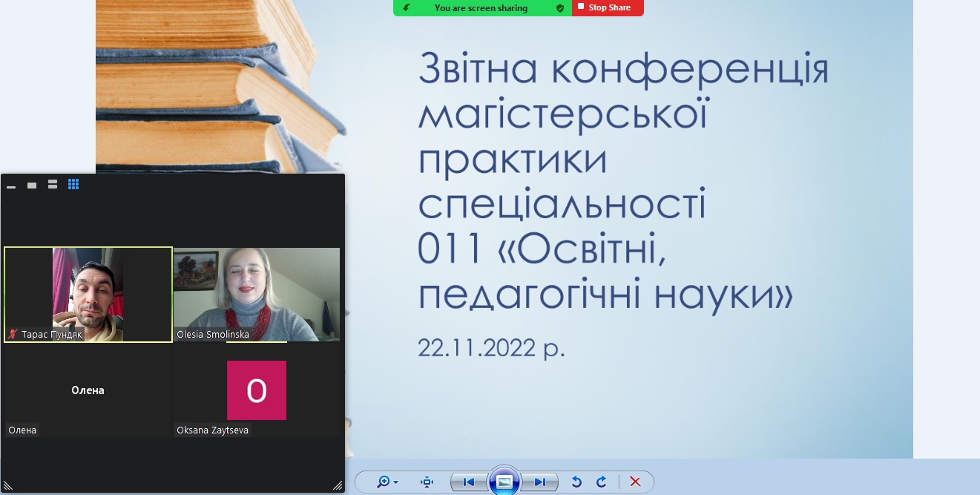This screenshot has height=495, width=980.
Task: Click the Oksana Zaytseva name label
Action: pyautogui.click(x=213, y=430)
